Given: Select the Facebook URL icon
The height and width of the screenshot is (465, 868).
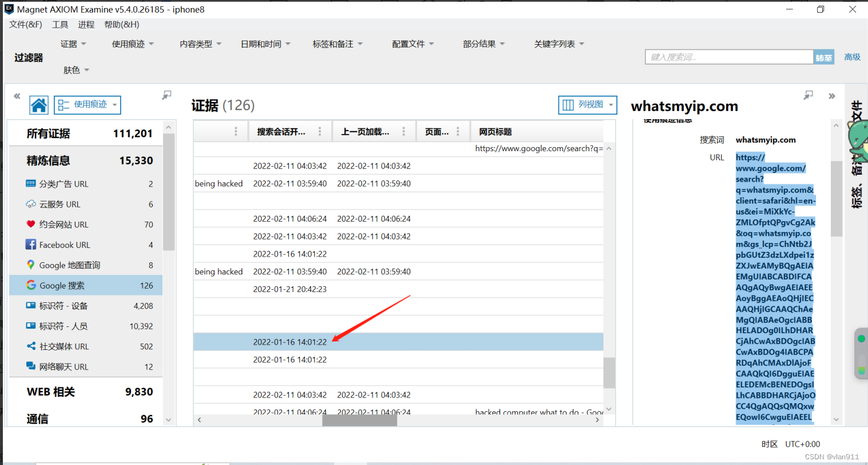Looking at the screenshot, I should 31,245.
